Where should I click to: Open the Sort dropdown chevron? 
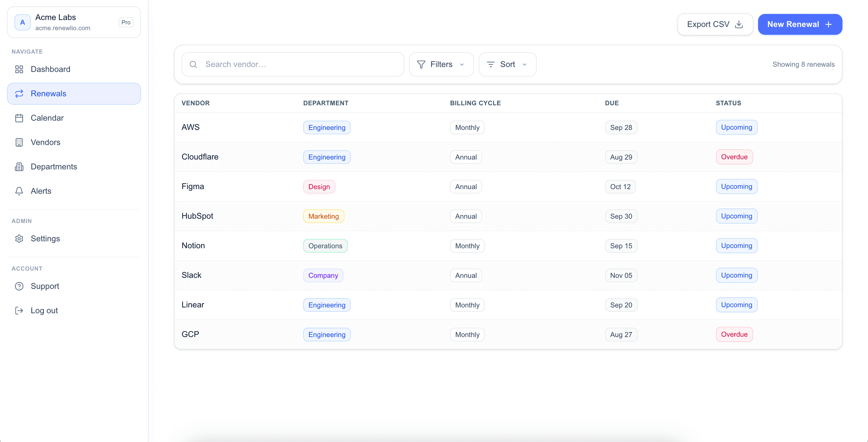(x=525, y=64)
